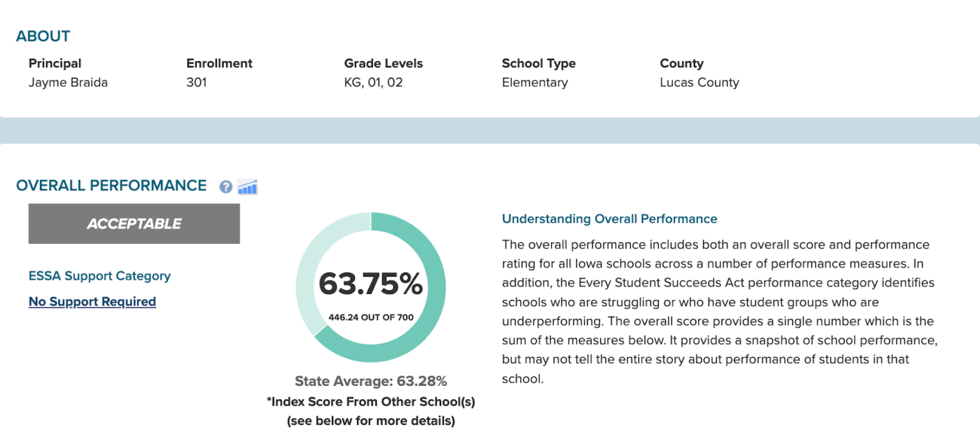This screenshot has height=444, width=980.
Task: Expand the see below for more details text
Action: pyautogui.click(x=371, y=421)
